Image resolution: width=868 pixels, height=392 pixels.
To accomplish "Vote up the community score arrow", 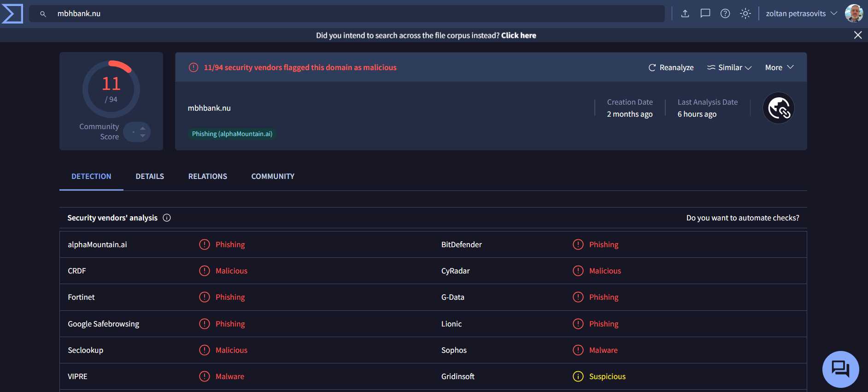I will point(143,128).
